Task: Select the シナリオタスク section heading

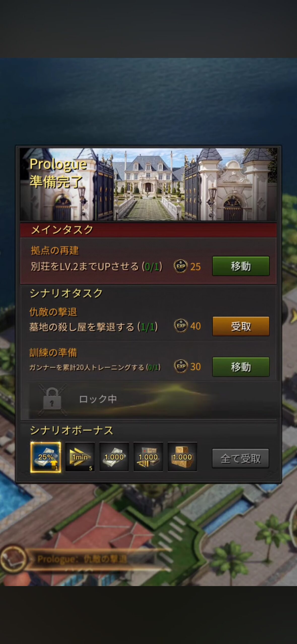Action: tap(66, 293)
